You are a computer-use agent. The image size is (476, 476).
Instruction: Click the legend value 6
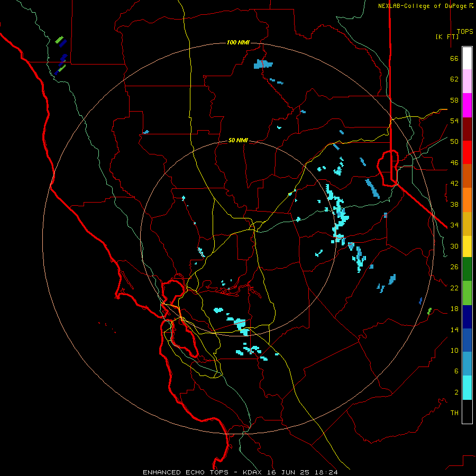click(456, 371)
